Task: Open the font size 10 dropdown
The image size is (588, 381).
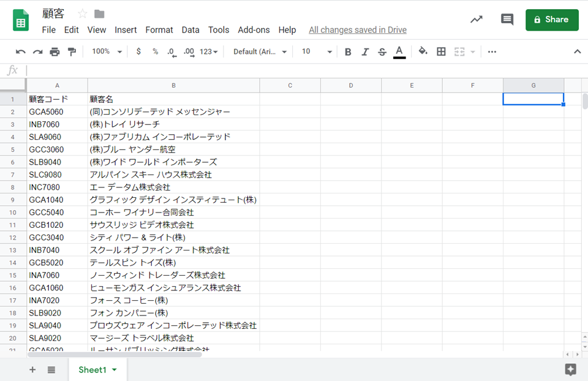Action: tap(317, 51)
